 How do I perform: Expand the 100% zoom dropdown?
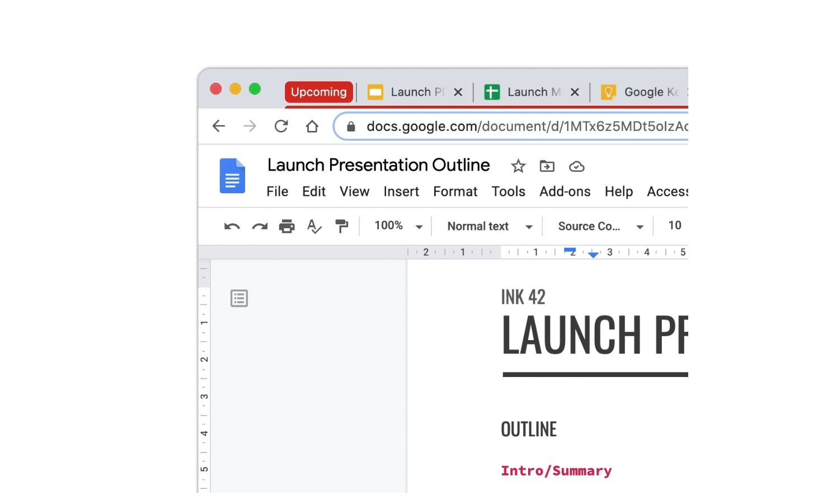[398, 226]
